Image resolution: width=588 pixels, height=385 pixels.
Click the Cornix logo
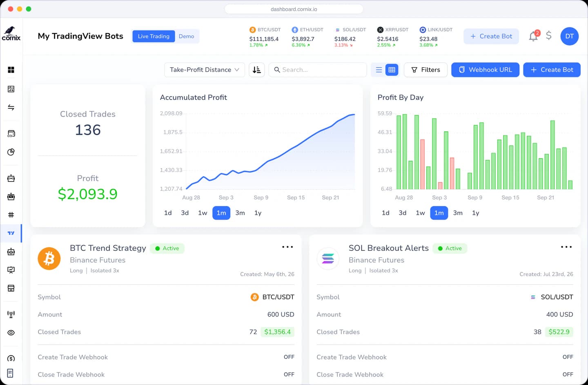click(x=11, y=34)
